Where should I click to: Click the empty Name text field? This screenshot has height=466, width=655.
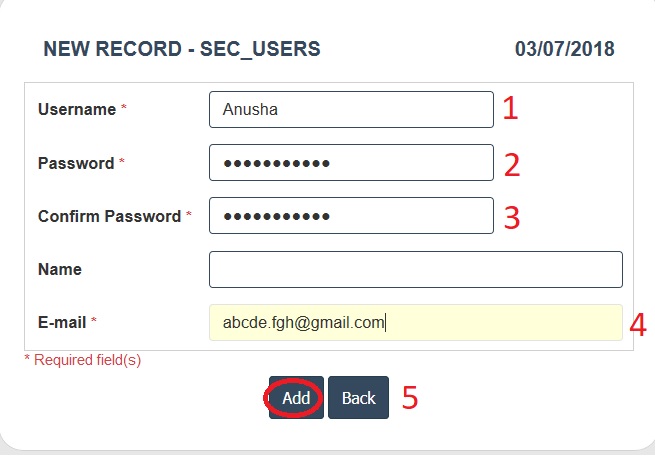point(415,269)
